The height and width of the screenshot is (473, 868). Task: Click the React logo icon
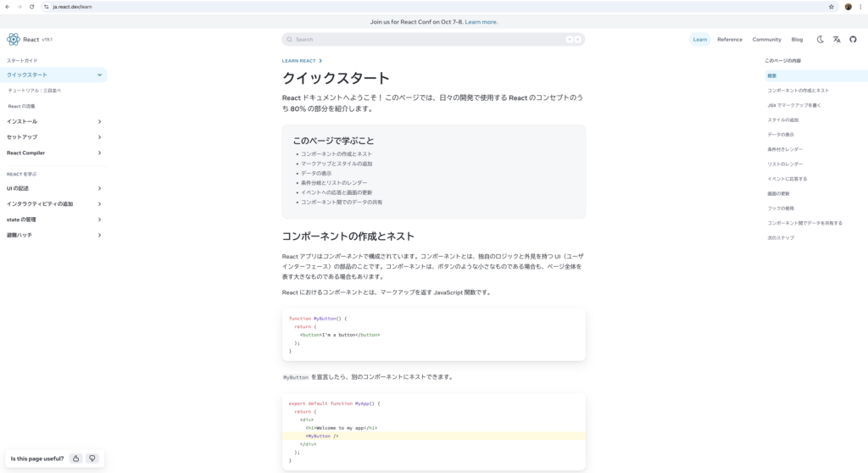click(x=13, y=39)
